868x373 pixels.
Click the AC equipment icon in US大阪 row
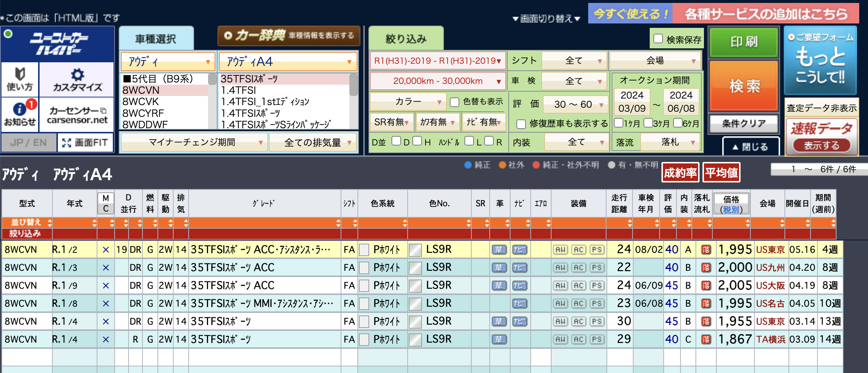pos(579,286)
